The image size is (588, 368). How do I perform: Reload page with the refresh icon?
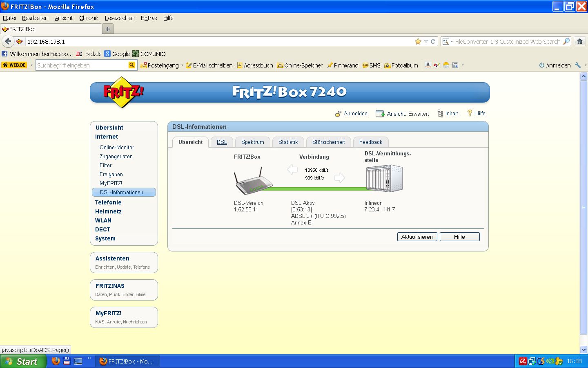click(x=433, y=41)
